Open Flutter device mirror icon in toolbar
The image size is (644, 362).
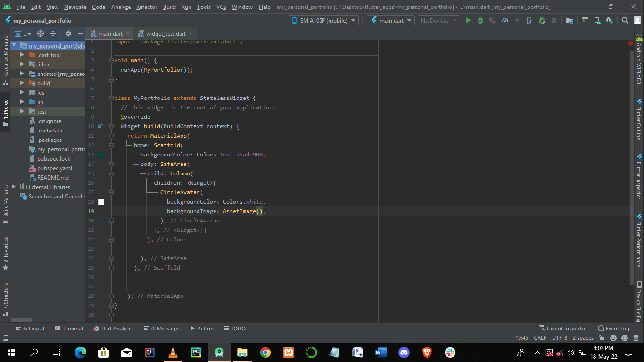[529, 20]
